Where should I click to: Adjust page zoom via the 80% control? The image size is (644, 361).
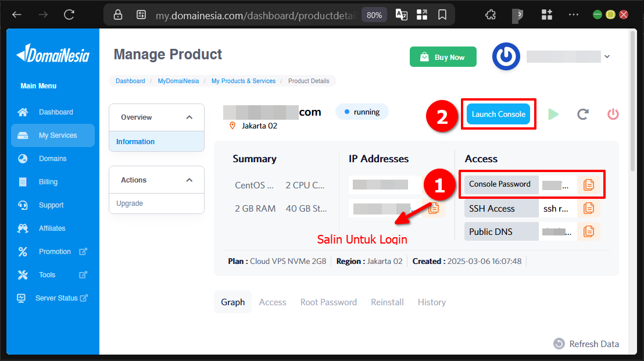click(374, 15)
